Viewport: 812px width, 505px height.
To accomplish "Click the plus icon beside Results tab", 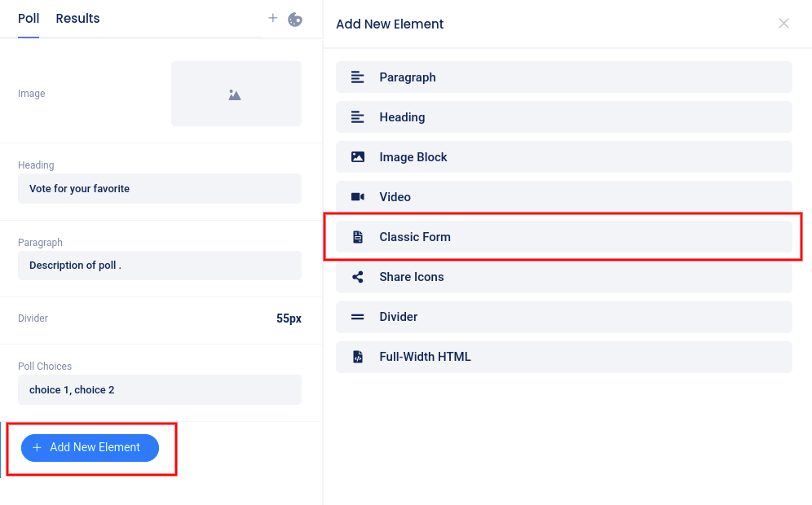I will [273, 18].
